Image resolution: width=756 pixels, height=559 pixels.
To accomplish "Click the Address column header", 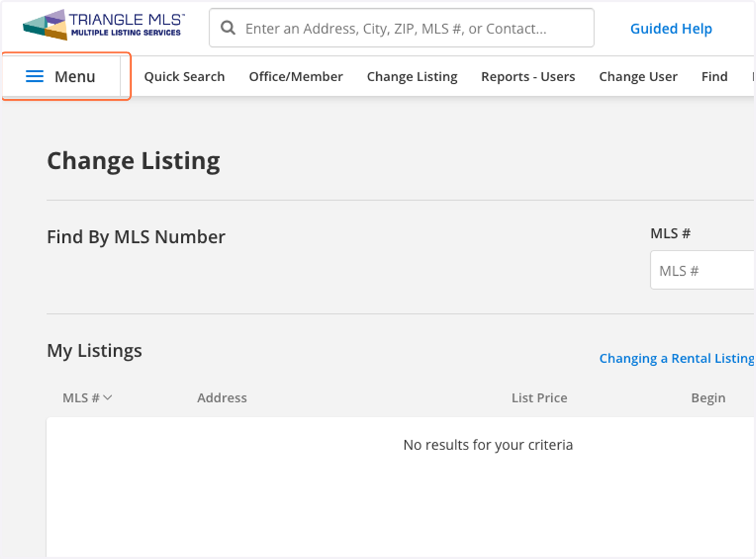I will coord(222,398).
